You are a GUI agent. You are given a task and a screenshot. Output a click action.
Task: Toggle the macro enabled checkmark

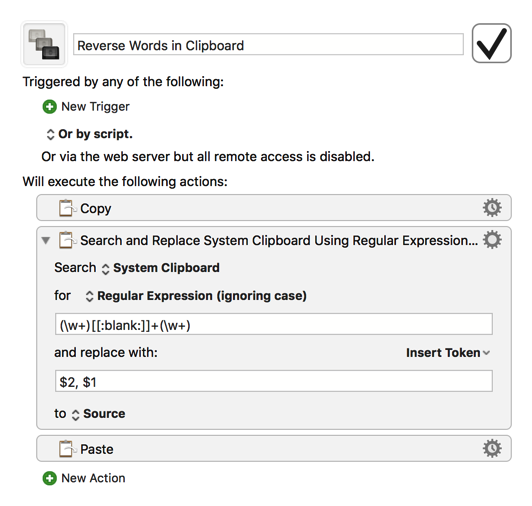[491, 43]
